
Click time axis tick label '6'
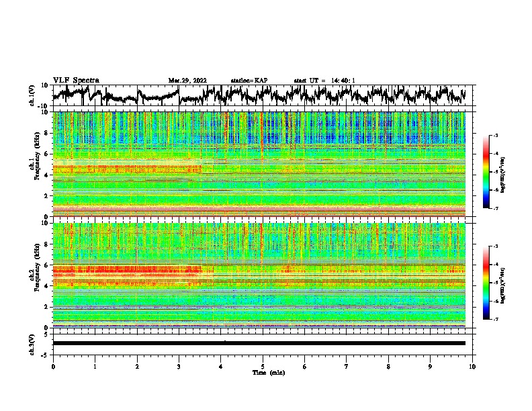305,367
